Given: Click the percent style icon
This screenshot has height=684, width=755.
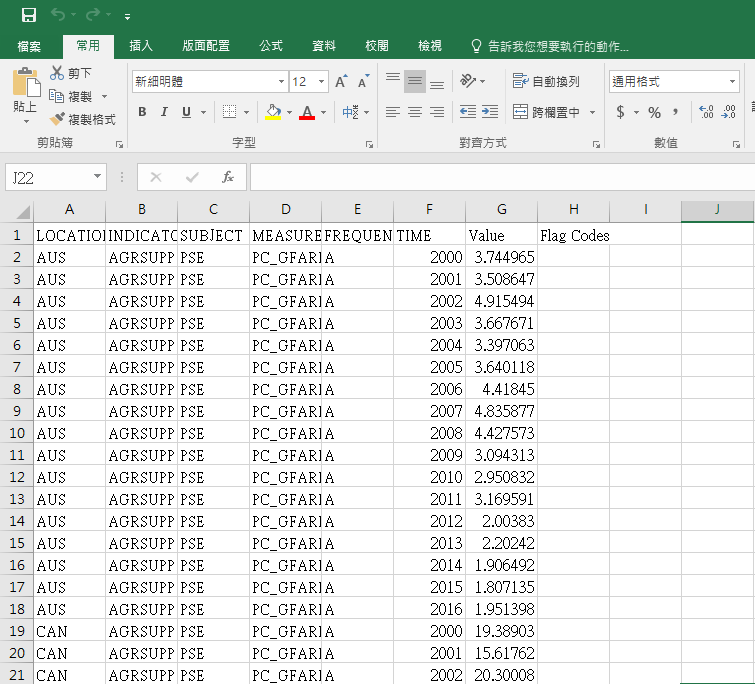Looking at the screenshot, I should (654, 112).
